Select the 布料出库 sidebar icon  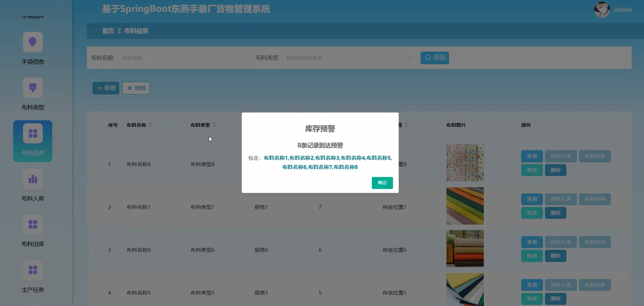click(x=33, y=224)
